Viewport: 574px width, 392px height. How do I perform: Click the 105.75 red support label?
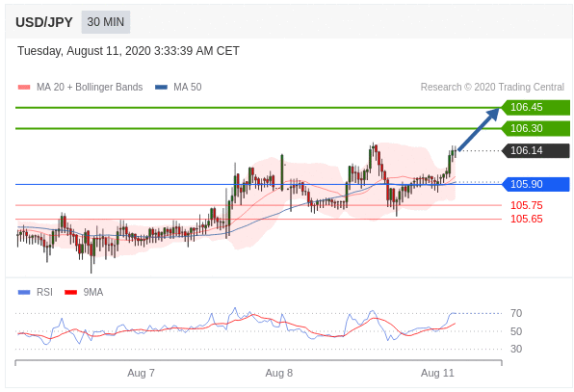coord(527,205)
